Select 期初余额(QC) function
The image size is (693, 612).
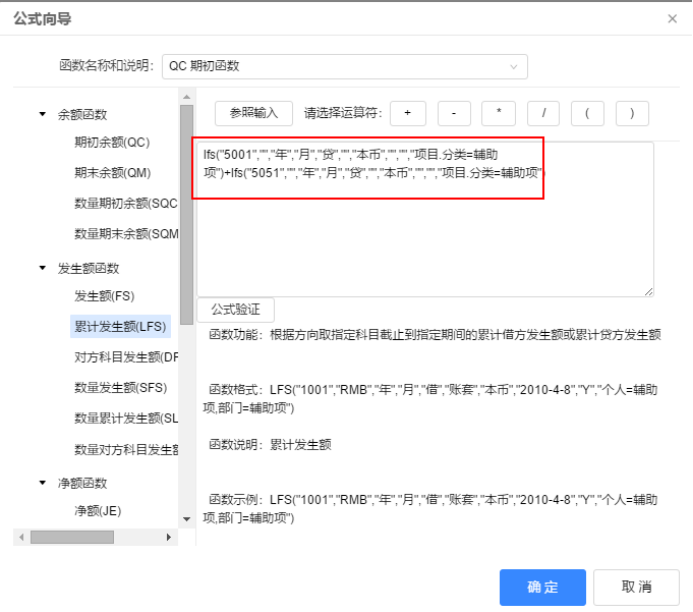coord(112,142)
